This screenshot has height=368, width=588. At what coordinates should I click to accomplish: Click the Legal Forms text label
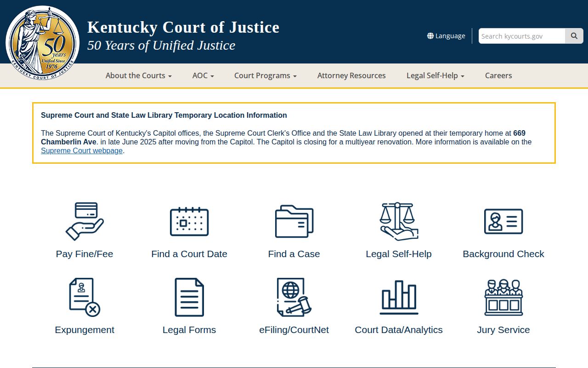189,330
